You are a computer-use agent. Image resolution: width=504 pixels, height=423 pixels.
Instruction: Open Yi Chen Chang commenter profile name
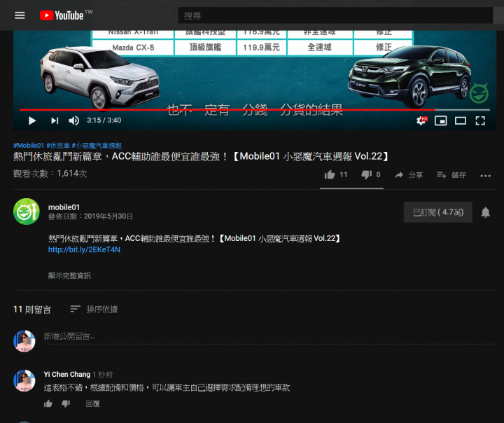(67, 375)
